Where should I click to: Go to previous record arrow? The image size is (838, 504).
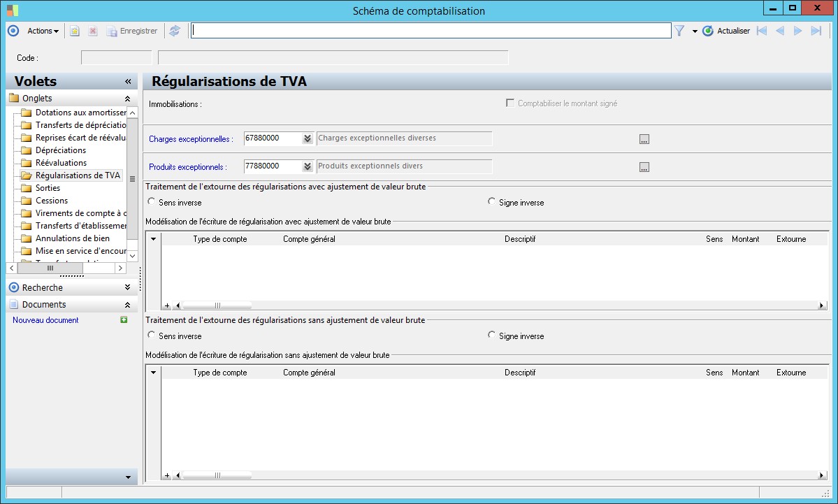(x=780, y=31)
